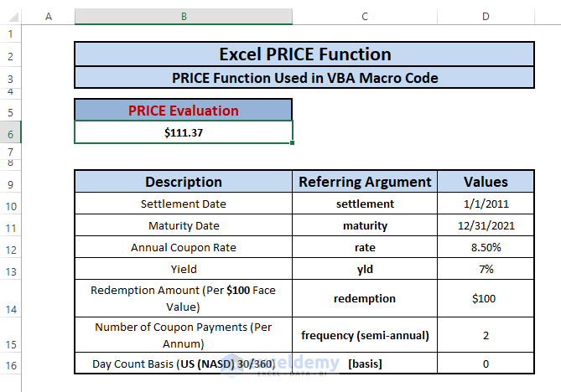Select the maturity date value 12/31/2021
This screenshot has height=392, width=561.
click(x=486, y=225)
